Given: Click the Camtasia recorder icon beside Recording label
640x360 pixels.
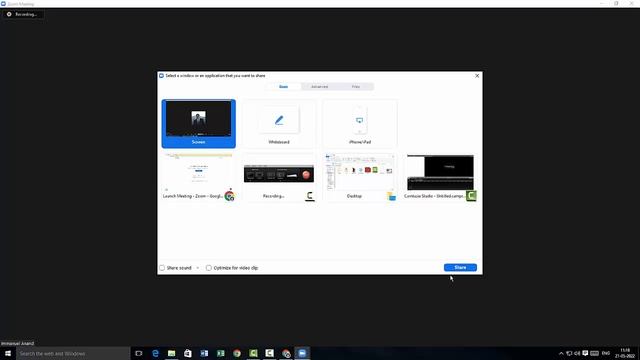Looking at the screenshot, I should tap(310, 196).
